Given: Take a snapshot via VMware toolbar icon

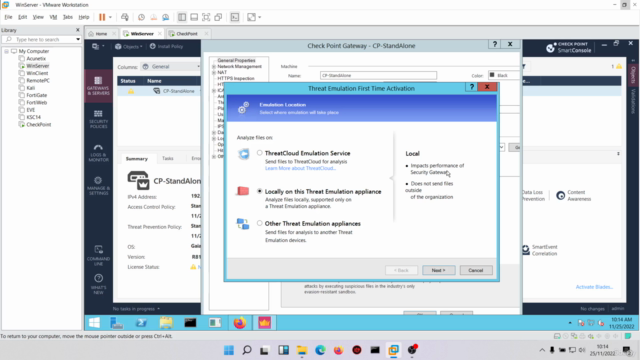Looking at the screenshot, I should click(141, 17).
